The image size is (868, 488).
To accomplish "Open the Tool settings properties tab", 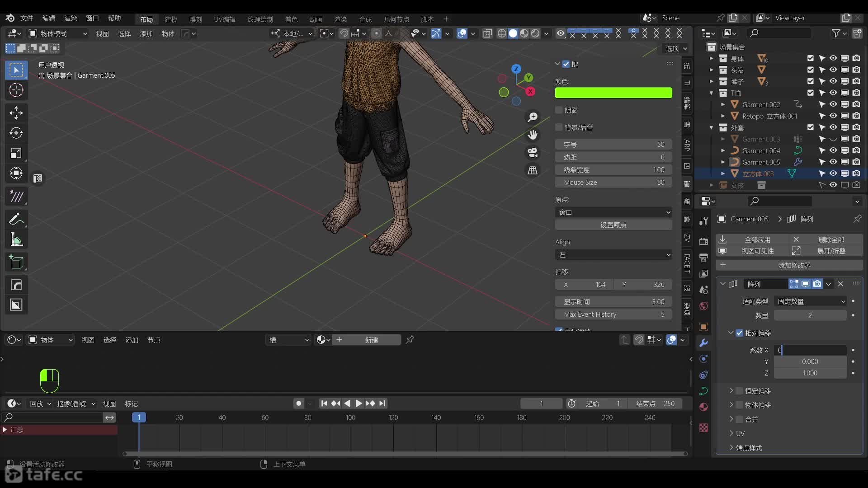I will pyautogui.click(x=703, y=221).
